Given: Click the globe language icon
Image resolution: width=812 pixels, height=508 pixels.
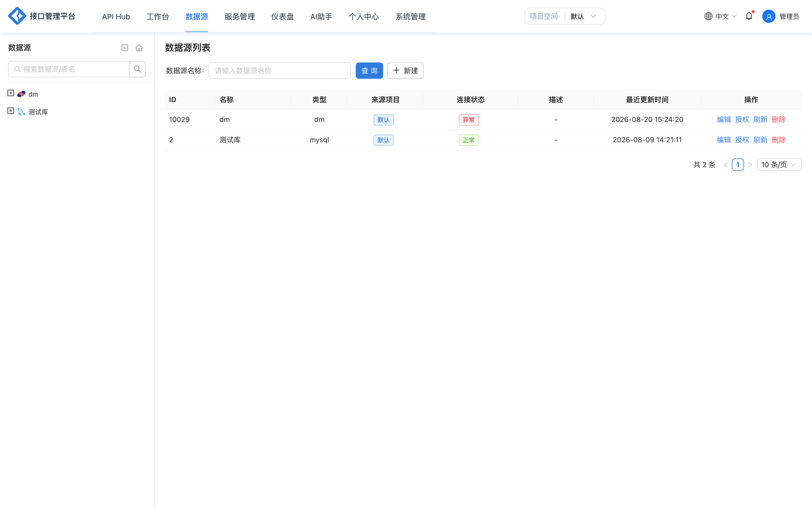Looking at the screenshot, I should [708, 16].
